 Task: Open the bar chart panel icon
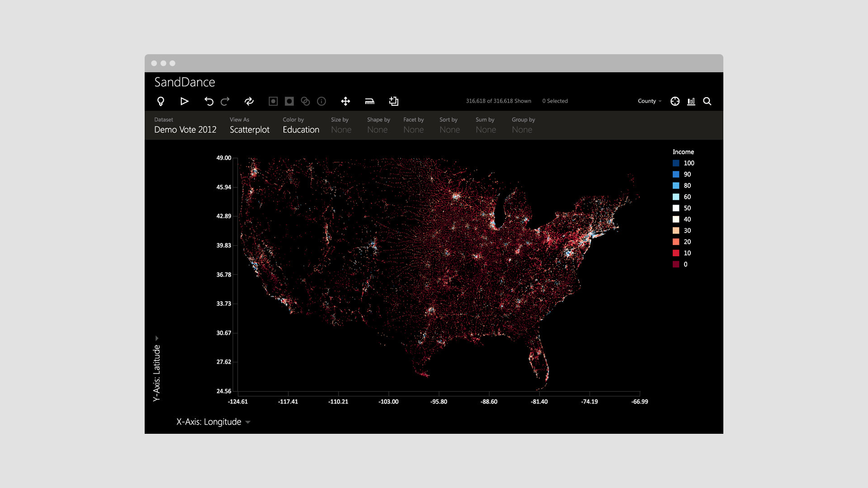(x=691, y=101)
